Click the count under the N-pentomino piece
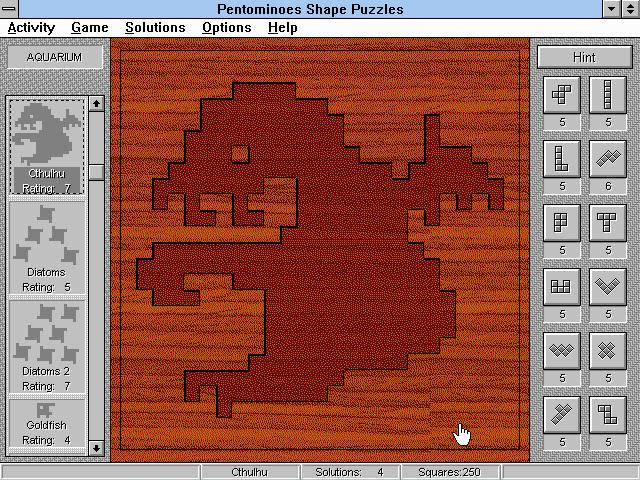Screen dimensions: 640x480 [x=608, y=186]
